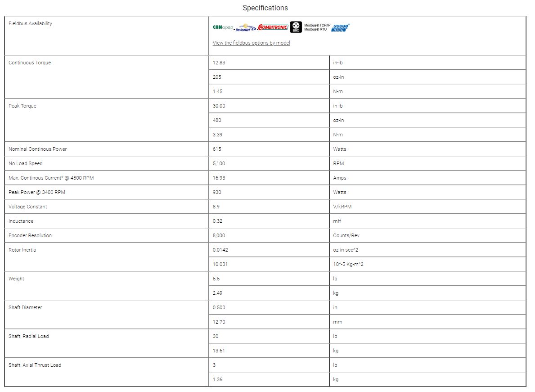The height and width of the screenshot is (392, 535).
Task: Click the No Load Speed 5,100 value
Action: [219, 163]
